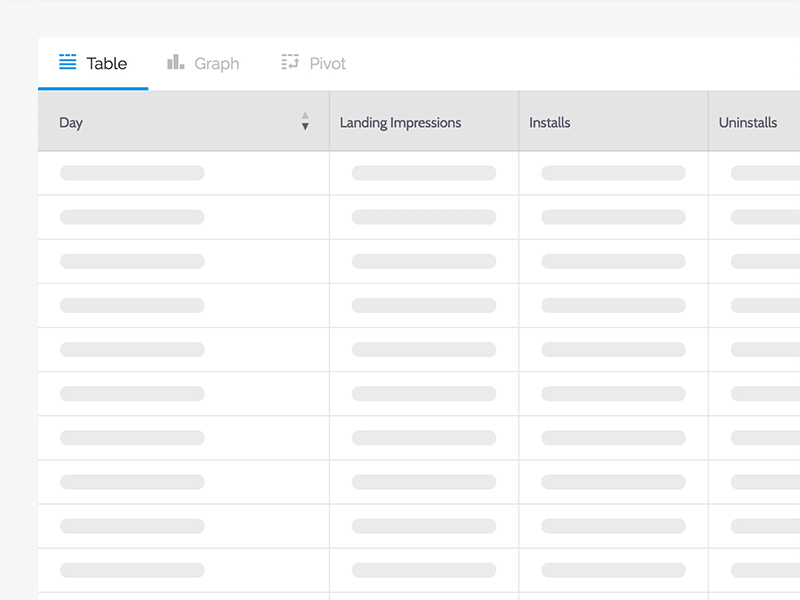Click second row's Day placeholder cell

(132, 217)
